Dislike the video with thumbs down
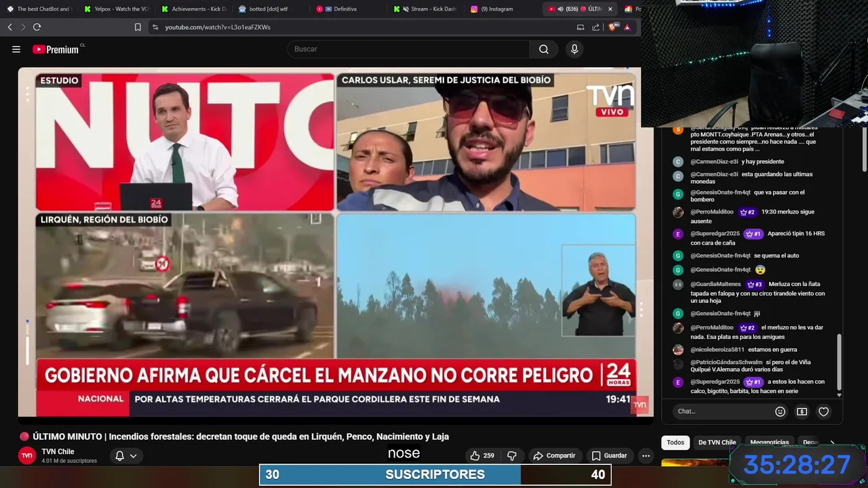868x488 pixels. 512,455
